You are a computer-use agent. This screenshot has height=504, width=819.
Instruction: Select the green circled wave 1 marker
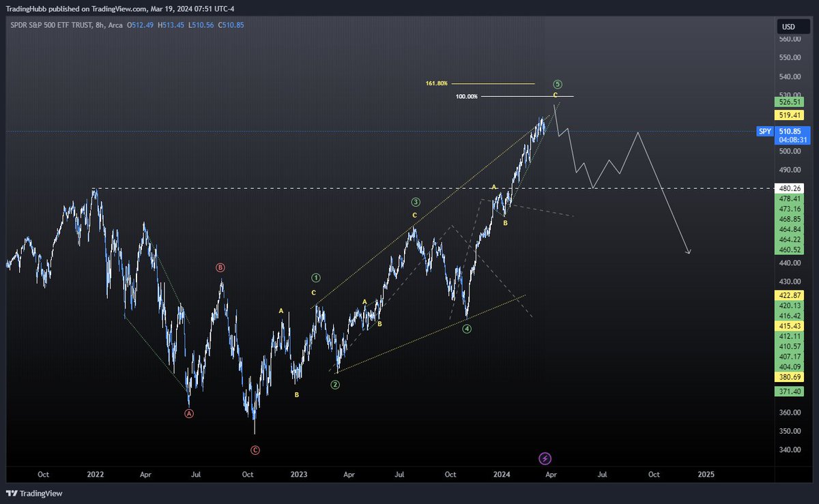click(x=315, y=278)
